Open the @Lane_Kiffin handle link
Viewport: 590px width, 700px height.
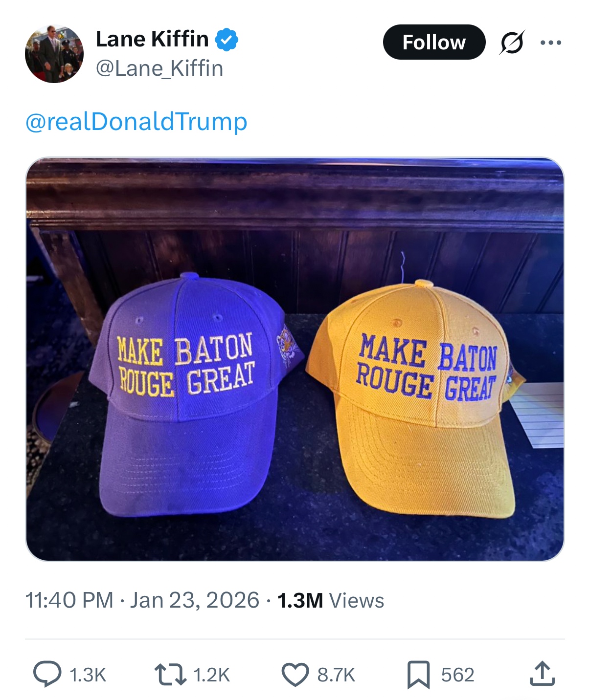click(159, 68)
